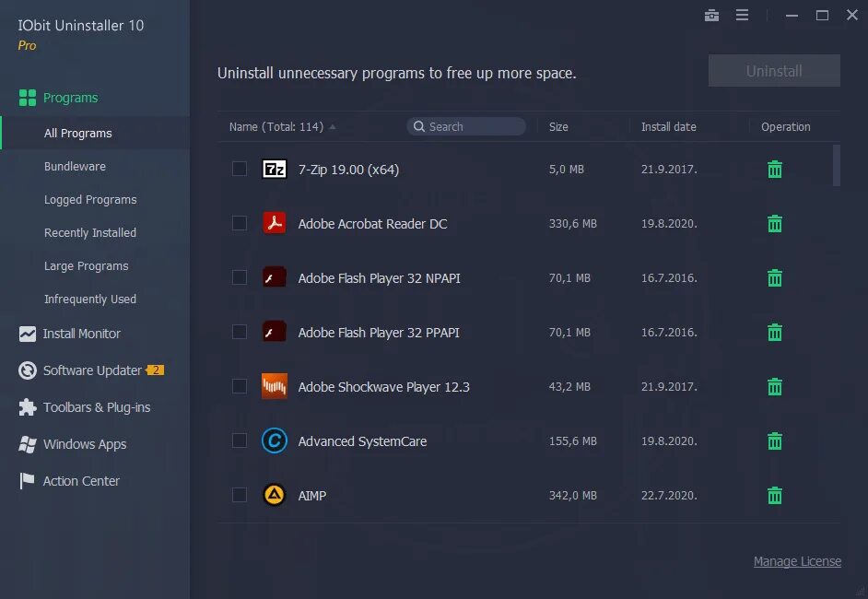Click the Software Updater badge showing 2
Viewport: 868px width, 599px height.
[155, 370]
